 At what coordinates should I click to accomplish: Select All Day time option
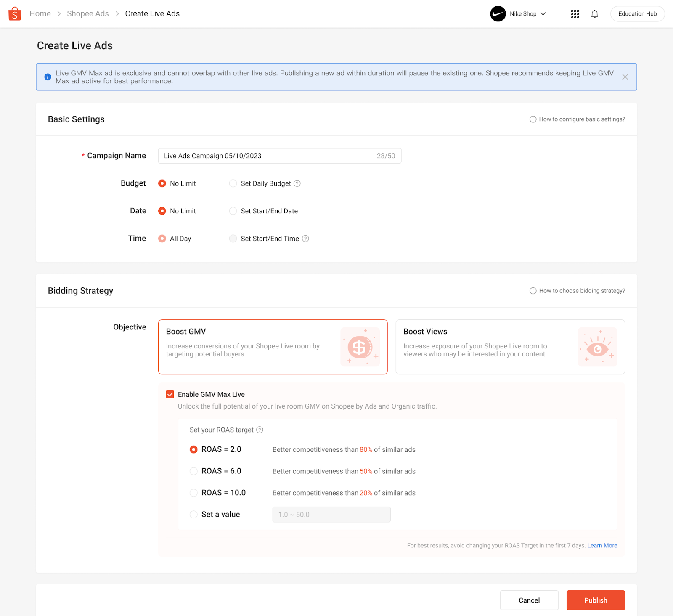(x=162, y=239)
